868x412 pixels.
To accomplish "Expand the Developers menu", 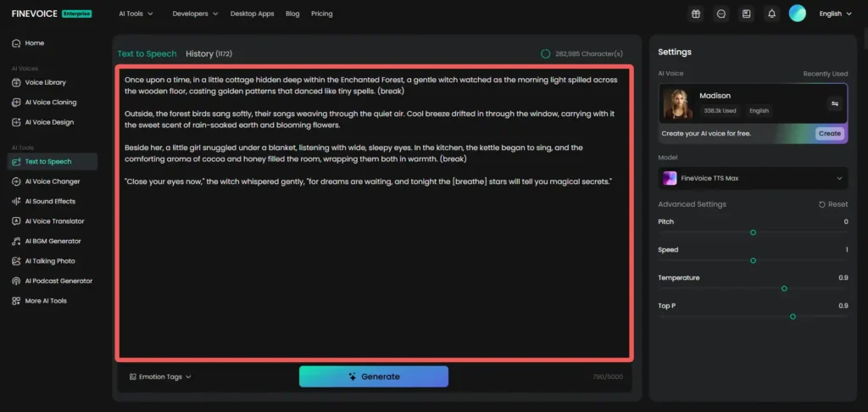I will tap(196, 14).
